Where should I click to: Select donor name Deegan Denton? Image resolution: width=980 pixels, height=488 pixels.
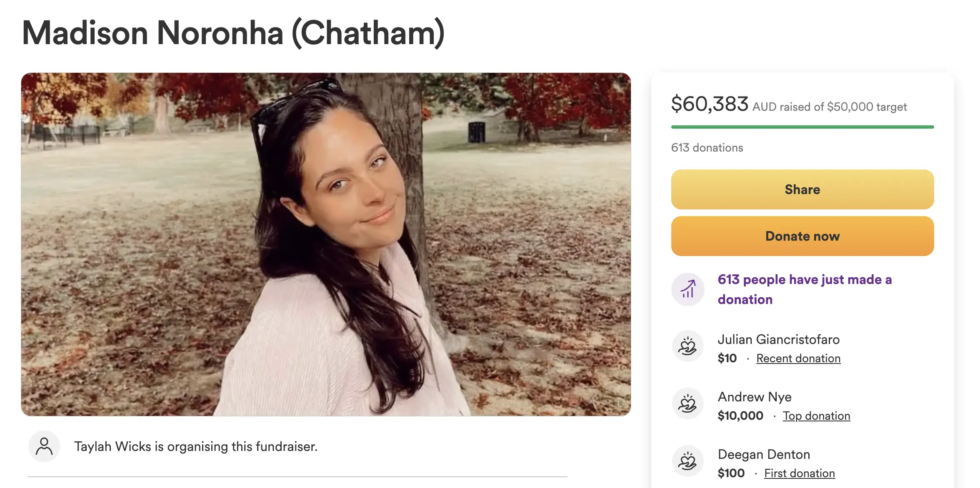[763, 455]
